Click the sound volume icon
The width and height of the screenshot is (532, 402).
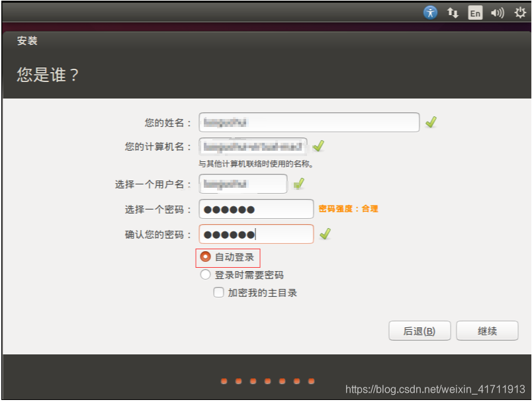pyautogui.click(x=498, y=13)
